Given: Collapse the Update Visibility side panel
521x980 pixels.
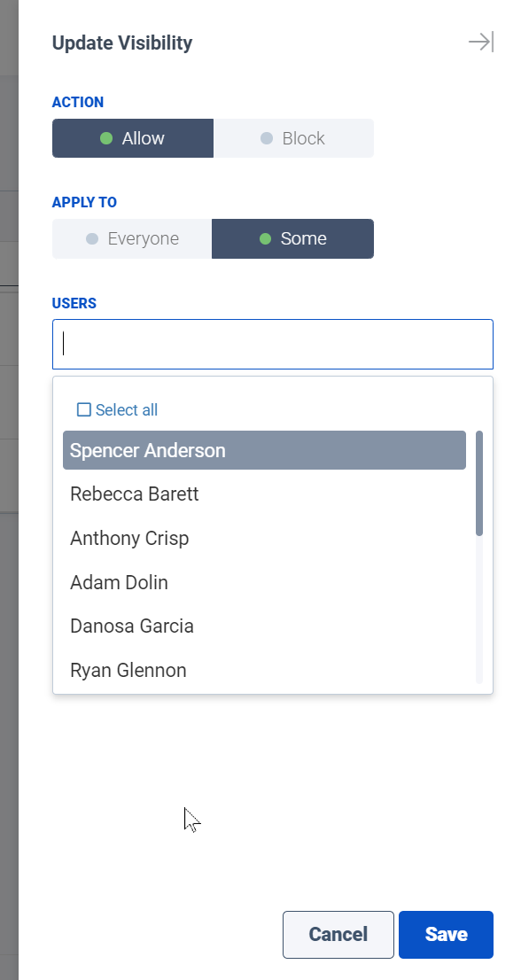Looking at the screenshot, I should click(x=481, y=42).
